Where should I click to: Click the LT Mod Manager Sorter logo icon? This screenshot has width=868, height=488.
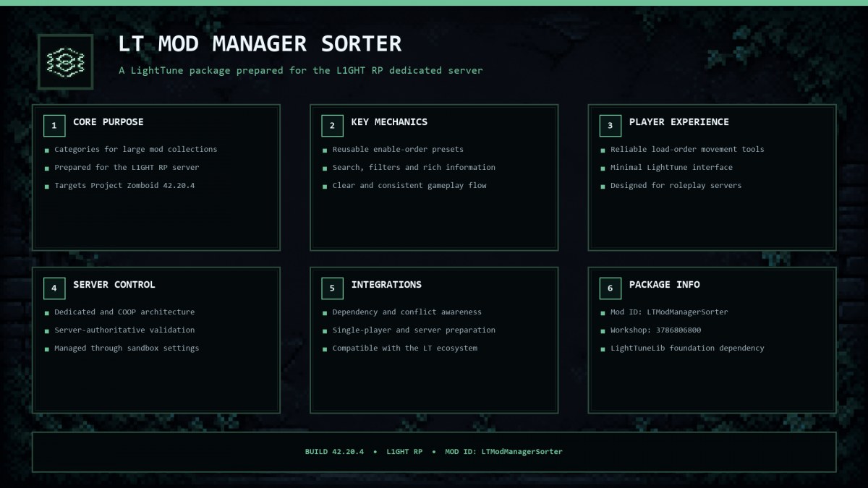tap(65, 62)
